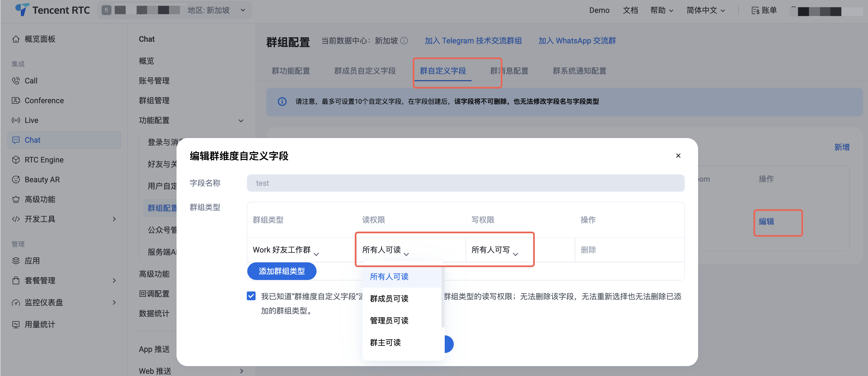Select the RTC Engine cube icon
This screenshot has width=868, height=376.
tap(16, 160)
